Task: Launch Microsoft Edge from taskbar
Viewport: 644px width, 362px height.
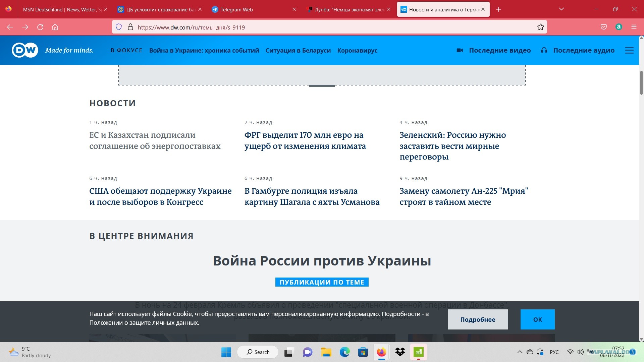Action: coord(344,352)
